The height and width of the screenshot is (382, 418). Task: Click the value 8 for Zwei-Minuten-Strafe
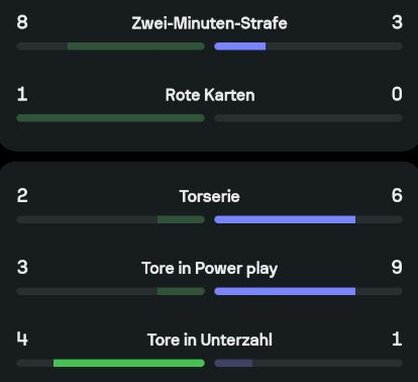pos(22,22)
